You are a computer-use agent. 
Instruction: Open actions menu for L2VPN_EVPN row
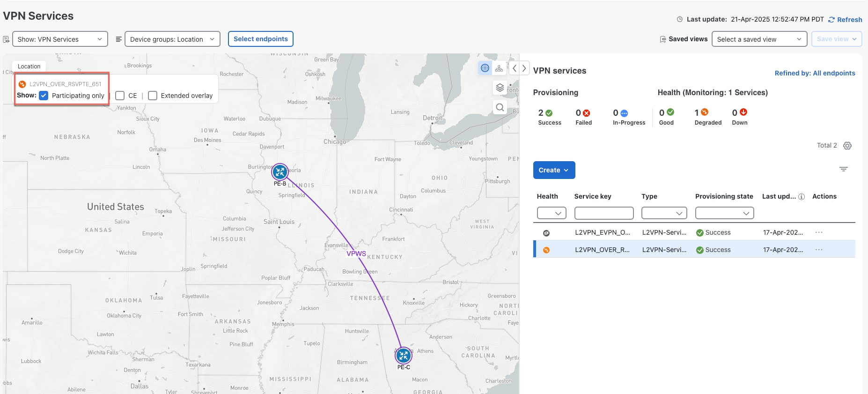pyautogui.click(x=818, y=232)
